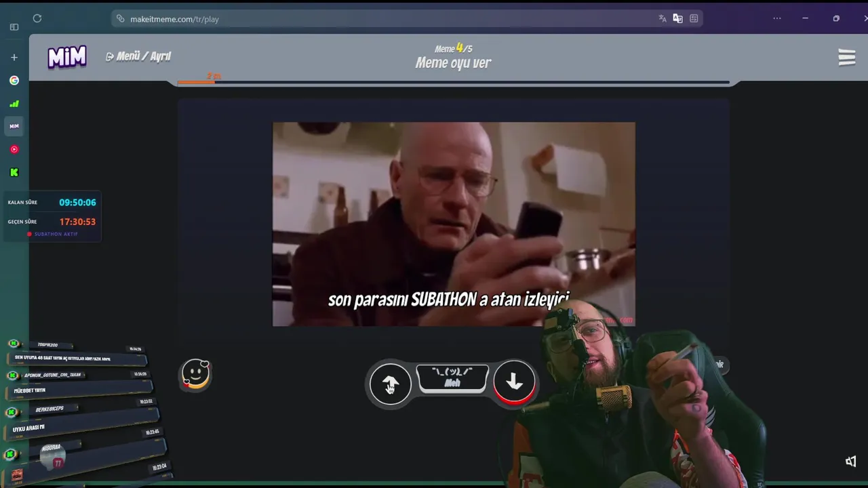Click the round timer progress bar
This screenshot has width=868, height=488.
tap(453, 83)
